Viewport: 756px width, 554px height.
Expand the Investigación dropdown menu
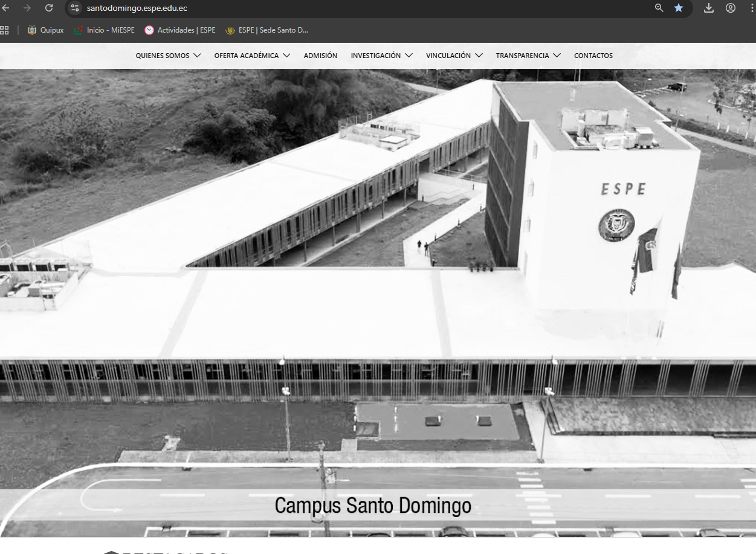(x=381, y=56)
